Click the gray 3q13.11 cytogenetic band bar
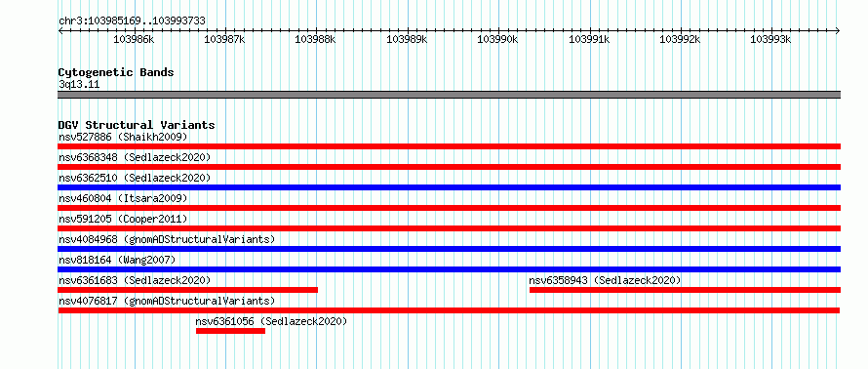868x369 pixels. coord(449,95)
